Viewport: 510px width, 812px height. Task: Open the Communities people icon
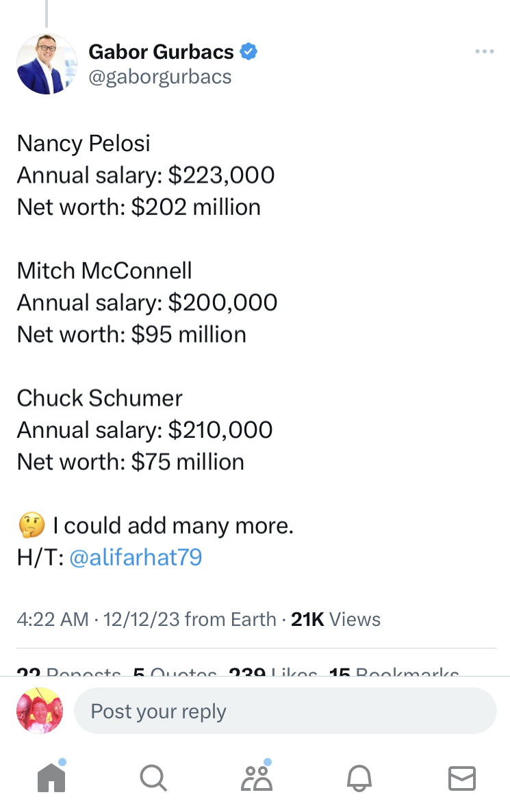pos(257,778)
